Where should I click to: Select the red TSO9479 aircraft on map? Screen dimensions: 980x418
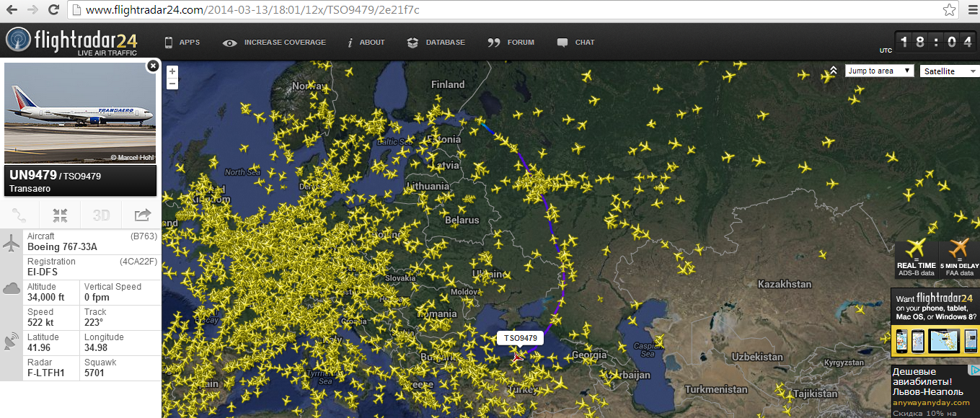[517, 355]
